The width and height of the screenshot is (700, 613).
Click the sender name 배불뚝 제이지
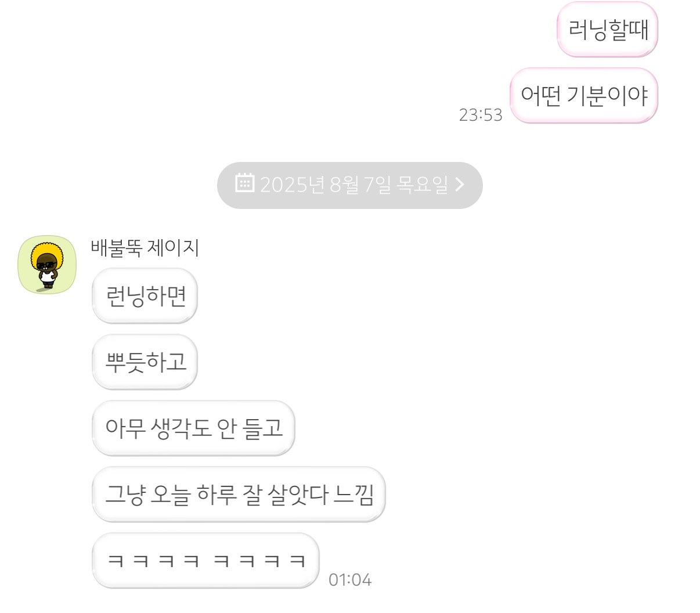145,248
